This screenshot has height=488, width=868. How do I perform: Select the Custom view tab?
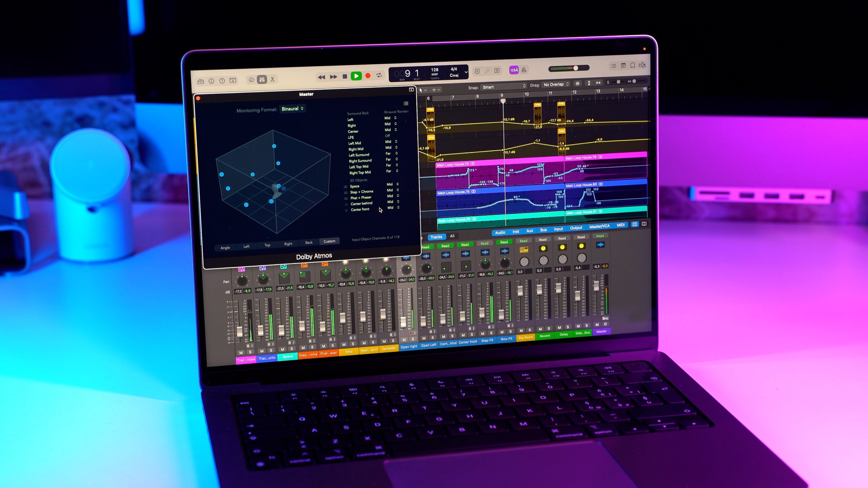pyautogui.click(x=329, y=241)
